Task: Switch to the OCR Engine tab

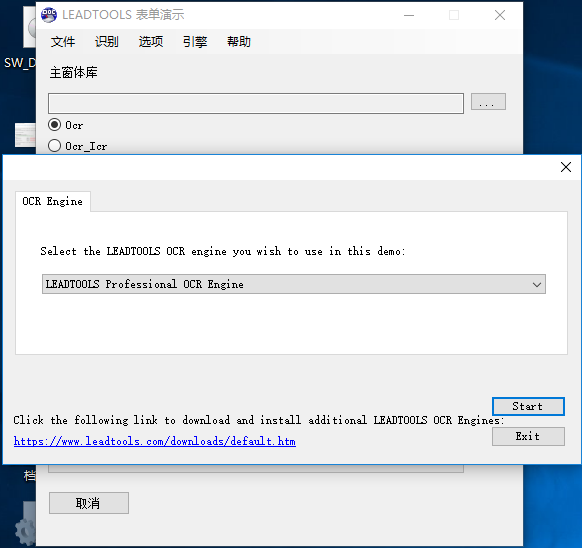Action: click(53, 201)
